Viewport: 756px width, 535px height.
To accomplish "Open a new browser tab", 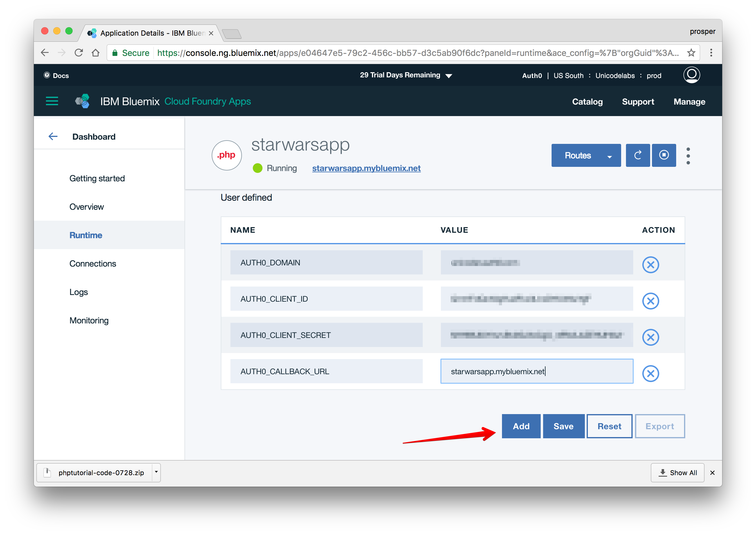I will click(x=232, y=34).
